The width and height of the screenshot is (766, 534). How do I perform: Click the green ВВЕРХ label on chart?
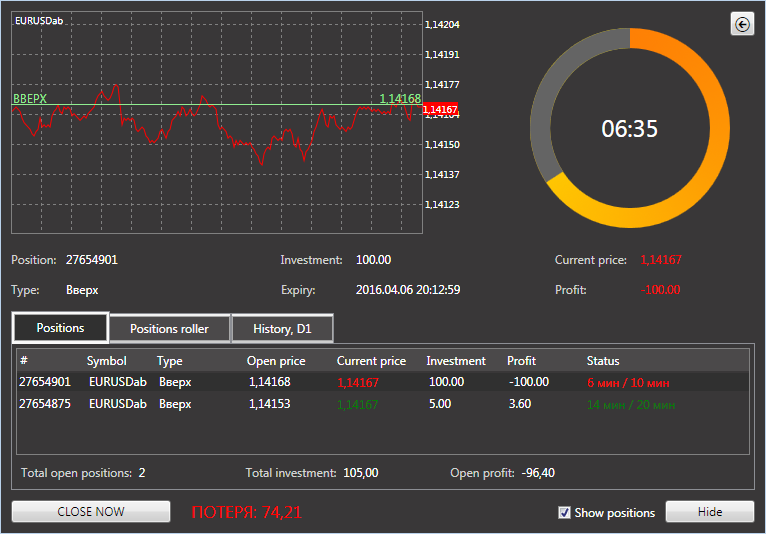tap(30, 99)
